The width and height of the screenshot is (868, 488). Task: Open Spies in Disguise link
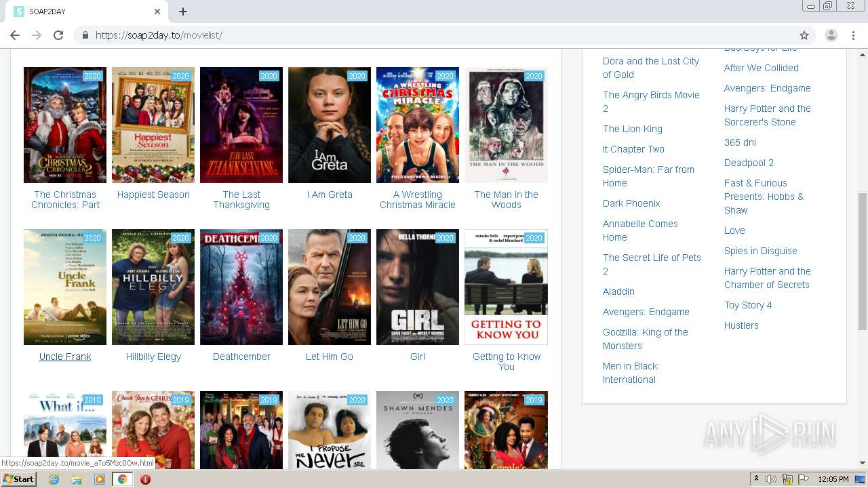point(760,251)
